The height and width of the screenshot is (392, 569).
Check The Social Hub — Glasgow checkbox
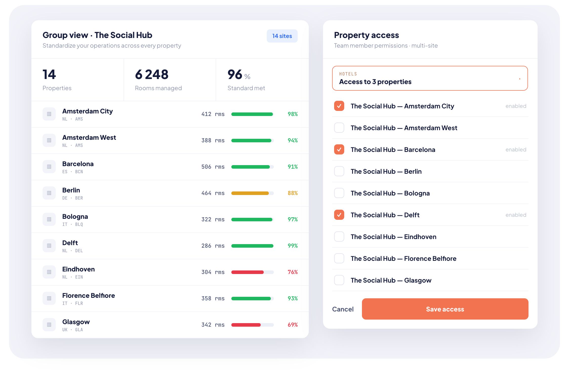pyautogui.click(x=339, y=280)
